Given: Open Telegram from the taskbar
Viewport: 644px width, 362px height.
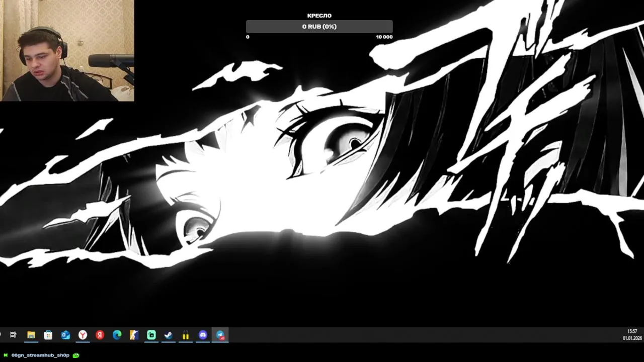Looking at the screenshot, I should [x=220, y=335].
